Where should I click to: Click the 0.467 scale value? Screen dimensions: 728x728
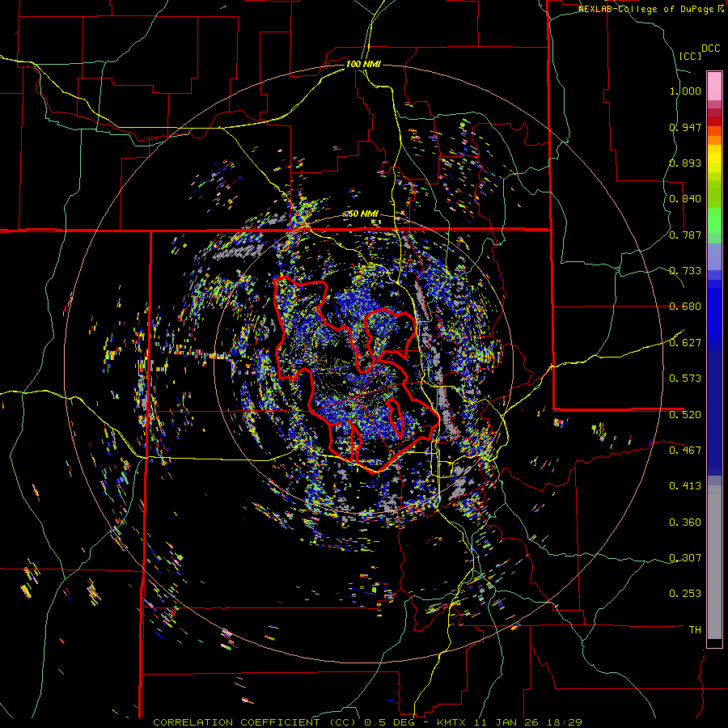point(685,451)
